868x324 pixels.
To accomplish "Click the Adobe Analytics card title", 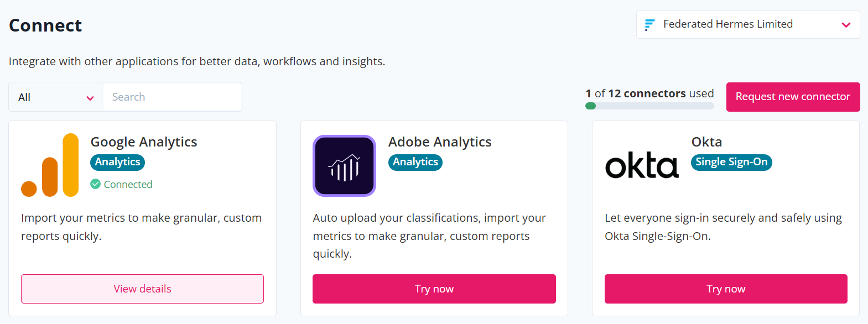I will [x=440, y=142].
